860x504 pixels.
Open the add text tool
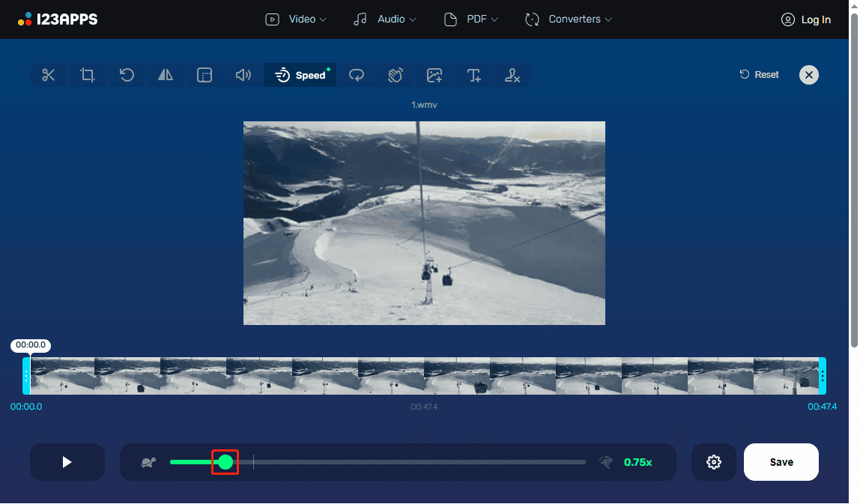473,75
